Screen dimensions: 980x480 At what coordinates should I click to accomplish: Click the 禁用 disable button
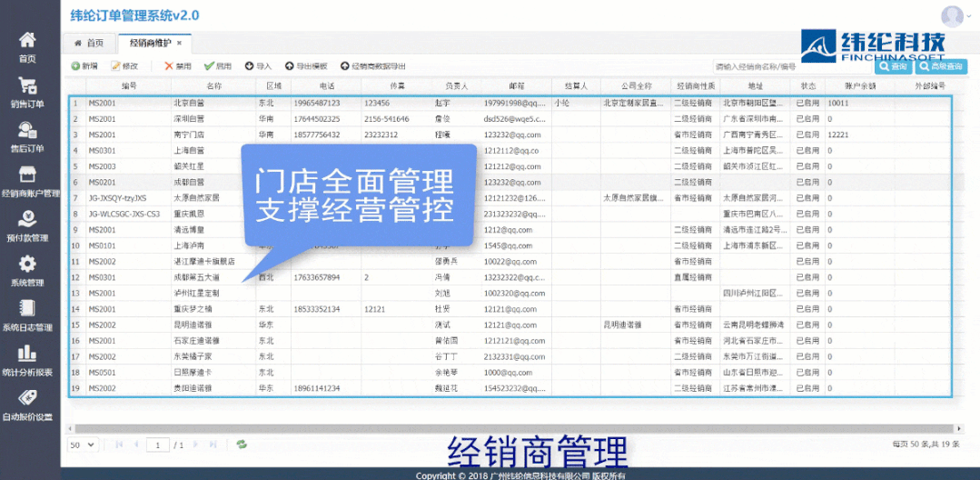pos(177,65)
